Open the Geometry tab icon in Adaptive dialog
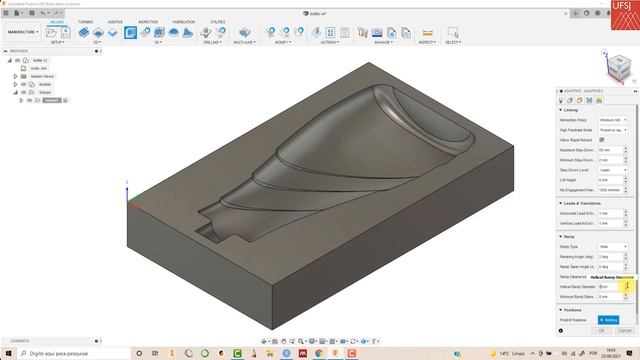The width and height of the screenshot is (640, 360). 570,100
